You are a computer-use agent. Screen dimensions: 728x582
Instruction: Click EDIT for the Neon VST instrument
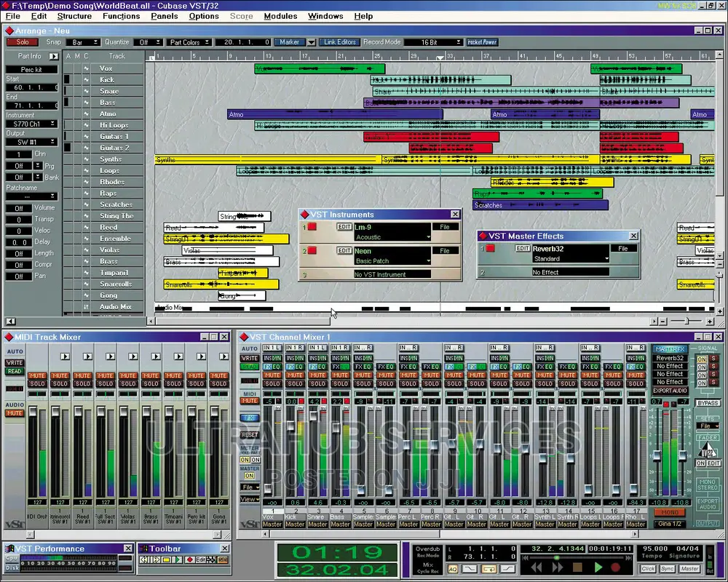[x=344, y=250]
